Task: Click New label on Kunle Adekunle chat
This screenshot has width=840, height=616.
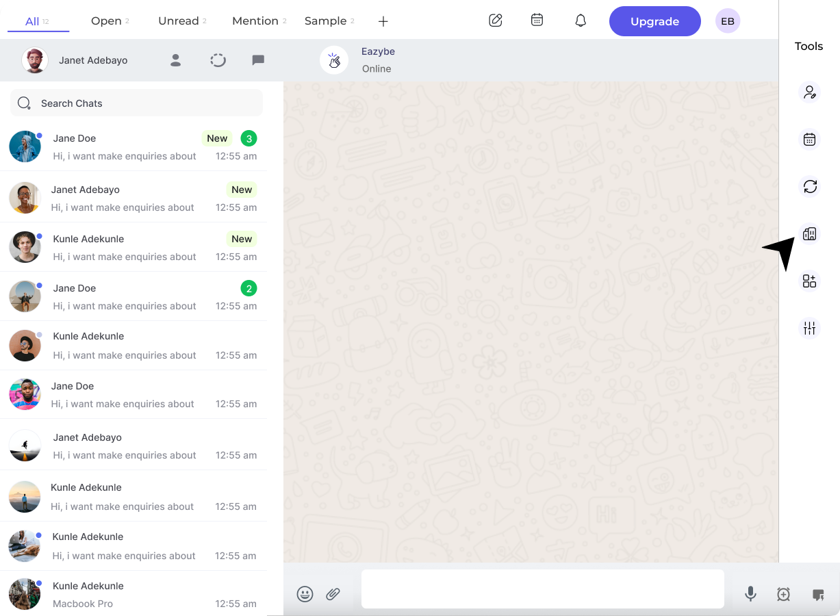Action: [x=242, y=239]
